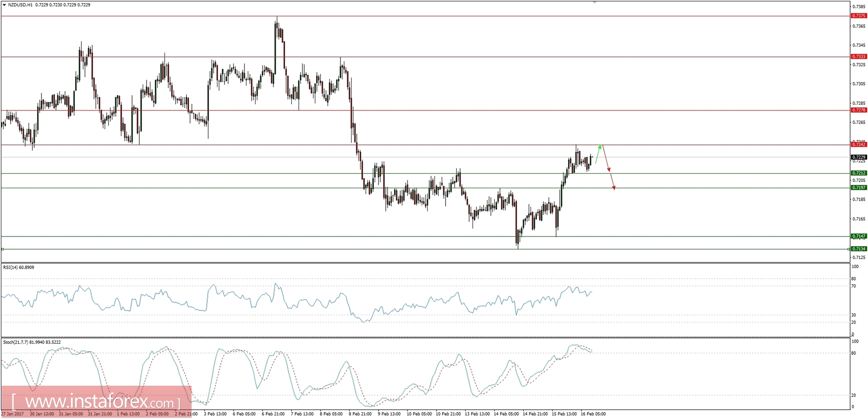Viewport: 868px width, 419px height.
Task: Select left handle of the 0.7134 horizontal line
Action: (x=2, y=249)
